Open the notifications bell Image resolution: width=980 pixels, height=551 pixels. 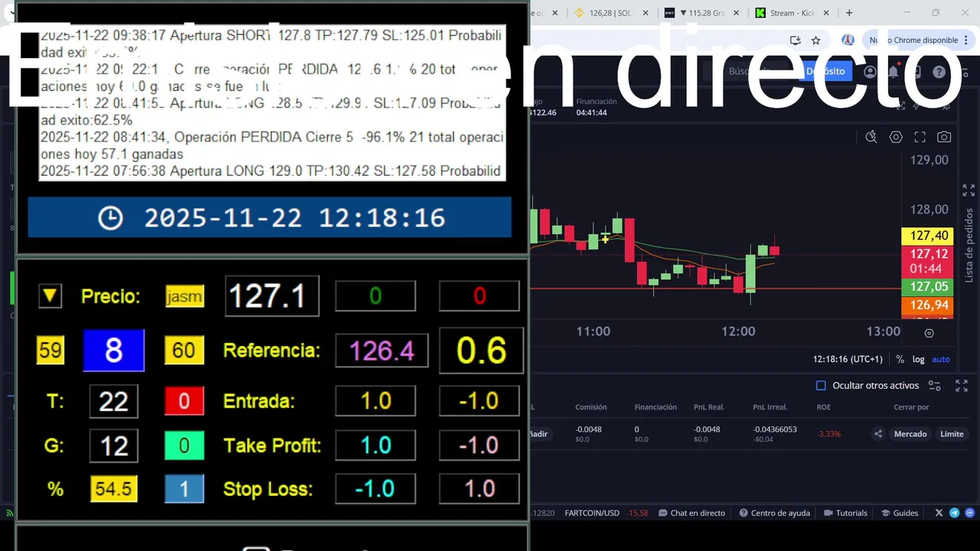click(x=893, y=71)
